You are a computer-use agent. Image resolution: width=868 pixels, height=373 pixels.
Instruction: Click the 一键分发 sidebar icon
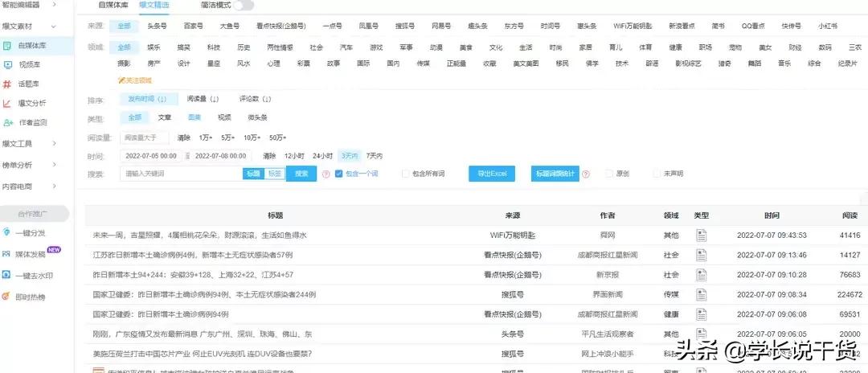click(6, 232)
